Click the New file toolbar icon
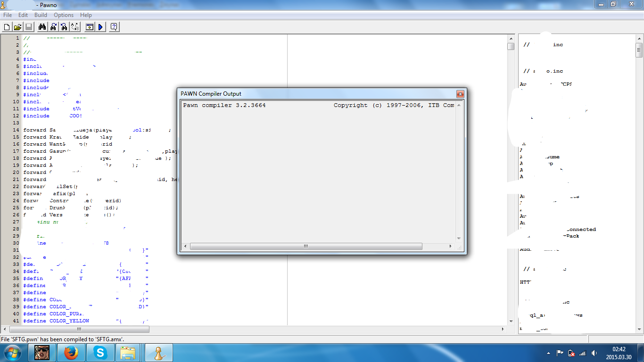The image size is (644, 362). click(x=7, y=27)
